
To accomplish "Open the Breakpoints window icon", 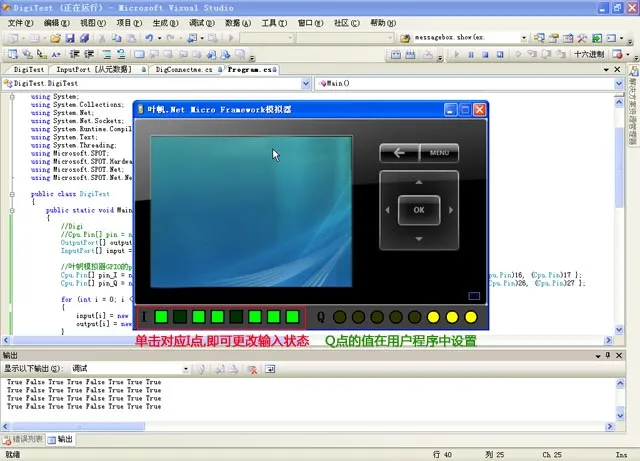I will pos(617,54).
